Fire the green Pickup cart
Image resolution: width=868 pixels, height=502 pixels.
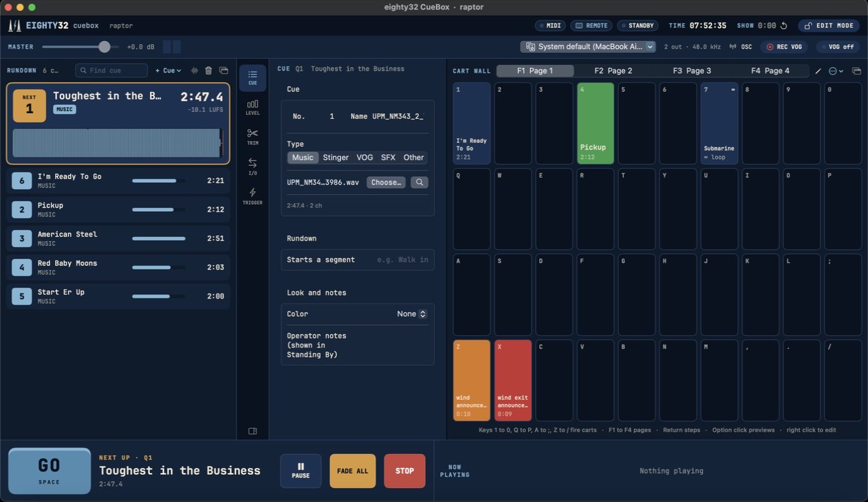(595, 123)
